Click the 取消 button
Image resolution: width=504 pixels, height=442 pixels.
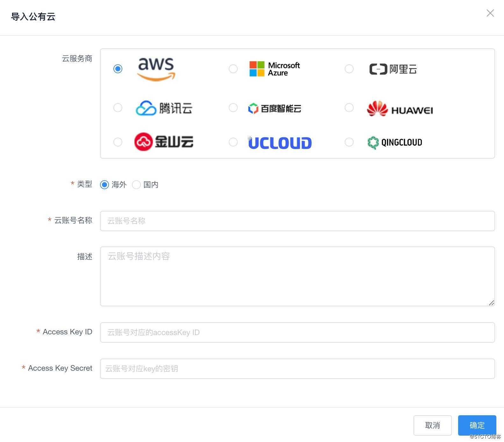point(432,425)
